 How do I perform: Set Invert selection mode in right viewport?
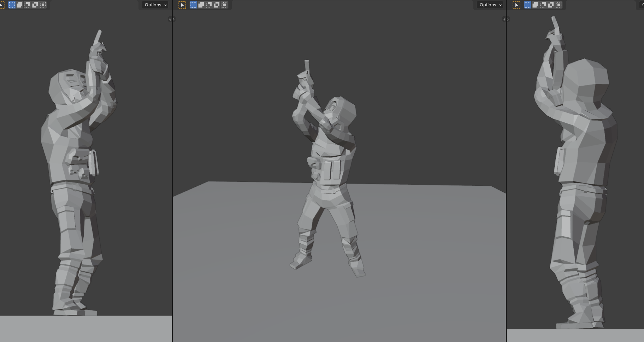pyautogui.click(x=551, y=5)
